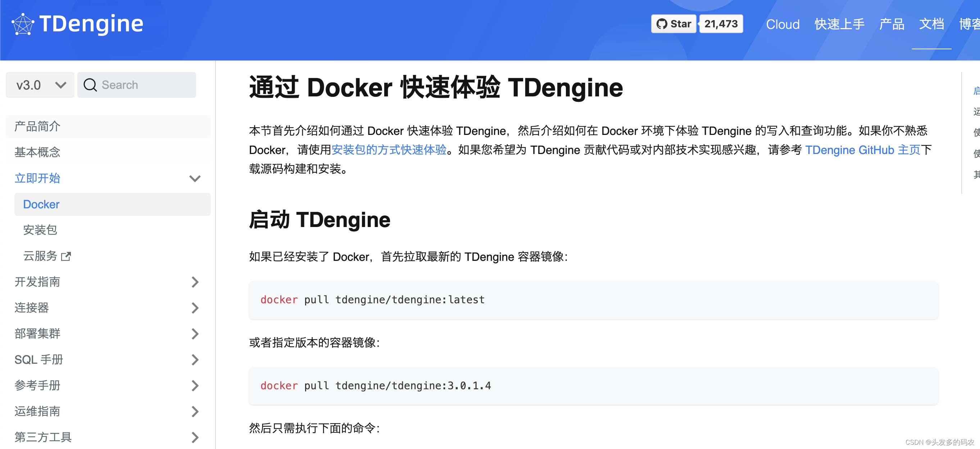980x449 pixels.
Task: Open the v3.0 version dropdown
Action: [x=40, y=85]
